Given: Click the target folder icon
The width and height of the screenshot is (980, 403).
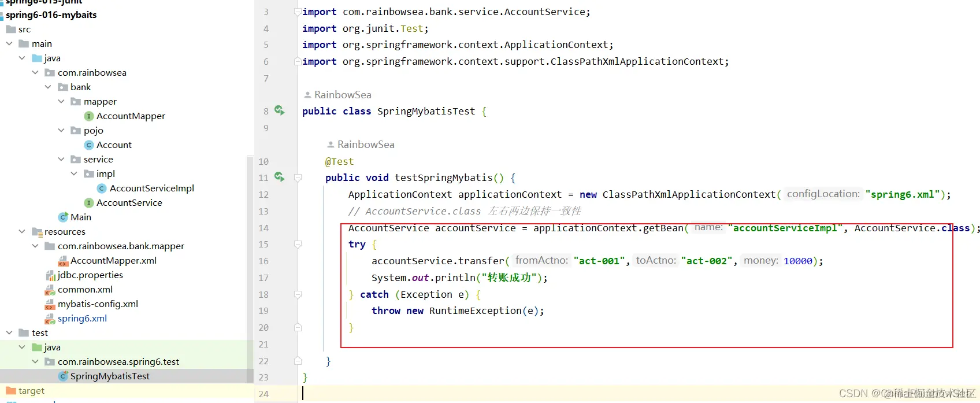Looking at the screenshot, I should tap(11, 391).
